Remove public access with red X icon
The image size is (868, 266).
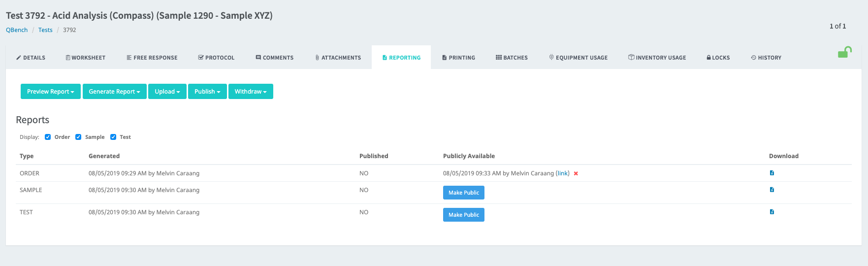click(x=576, y=173)
